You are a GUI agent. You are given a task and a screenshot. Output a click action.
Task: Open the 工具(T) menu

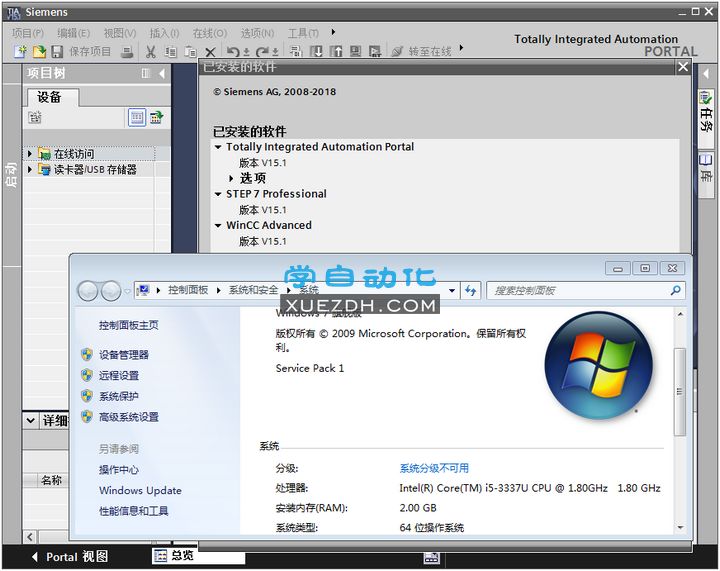303,33
